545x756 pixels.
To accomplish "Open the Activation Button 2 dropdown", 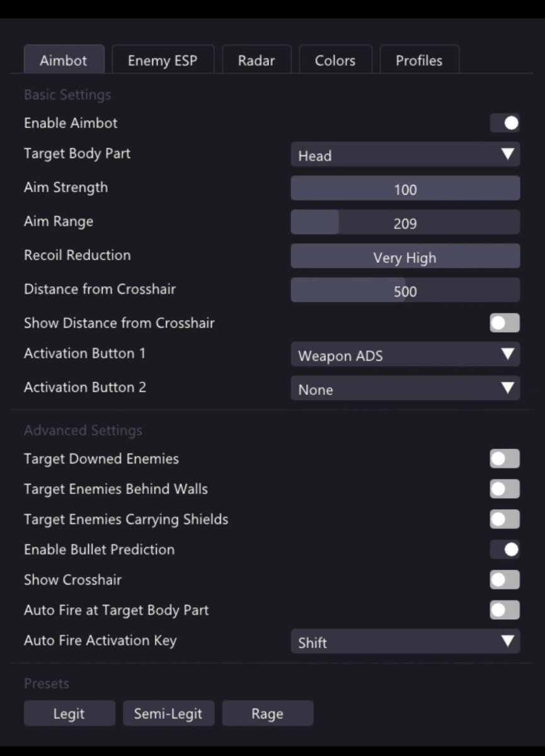I will coord(405,389).
